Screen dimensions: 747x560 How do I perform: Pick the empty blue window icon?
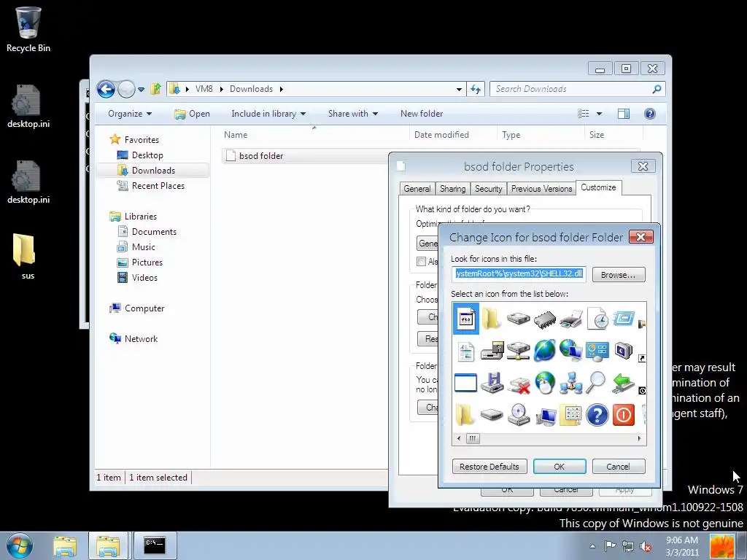pos(465,383)
